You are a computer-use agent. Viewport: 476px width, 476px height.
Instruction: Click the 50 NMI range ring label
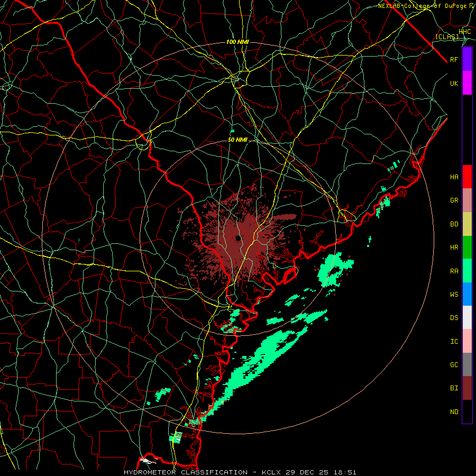[237, 140]
